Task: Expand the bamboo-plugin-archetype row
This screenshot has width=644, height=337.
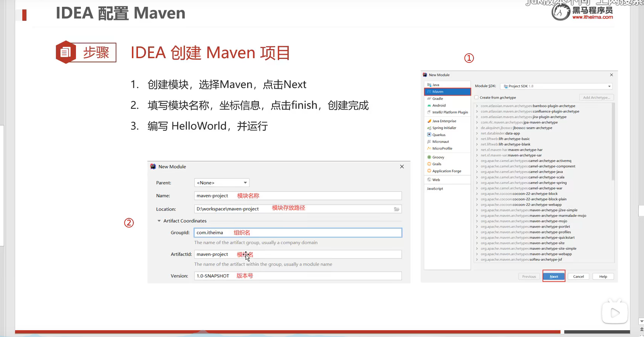Action: pos(477,106)
